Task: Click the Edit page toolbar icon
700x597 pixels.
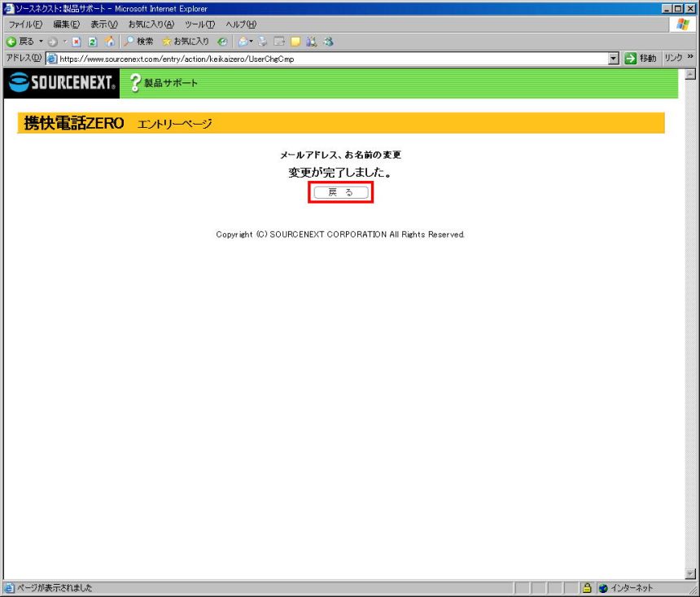Action: (279, 42)
